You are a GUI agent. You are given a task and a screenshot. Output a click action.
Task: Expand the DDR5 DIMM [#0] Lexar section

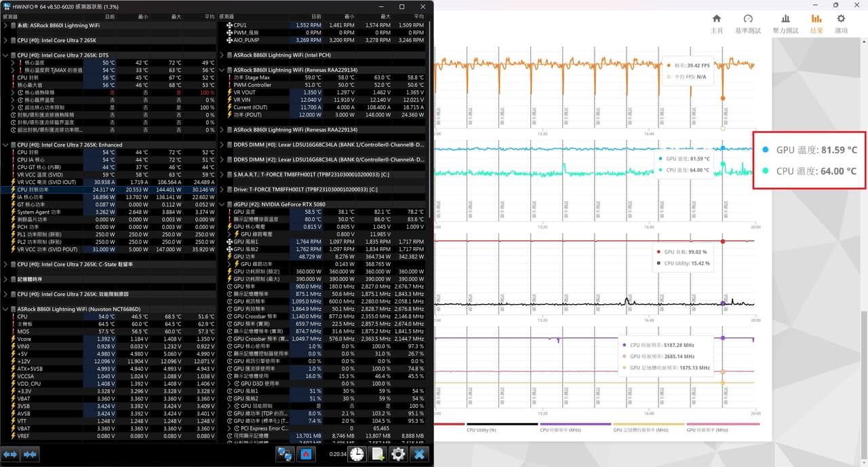[222, 145]
